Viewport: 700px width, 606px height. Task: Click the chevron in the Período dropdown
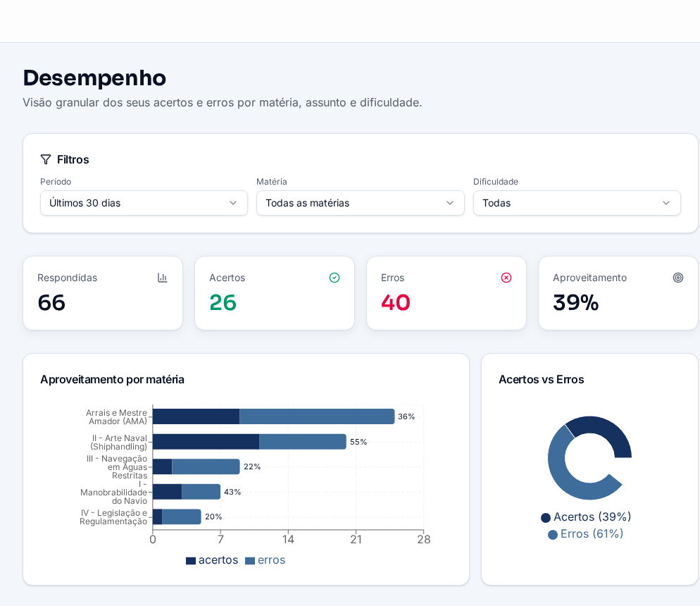pos(233,203)
